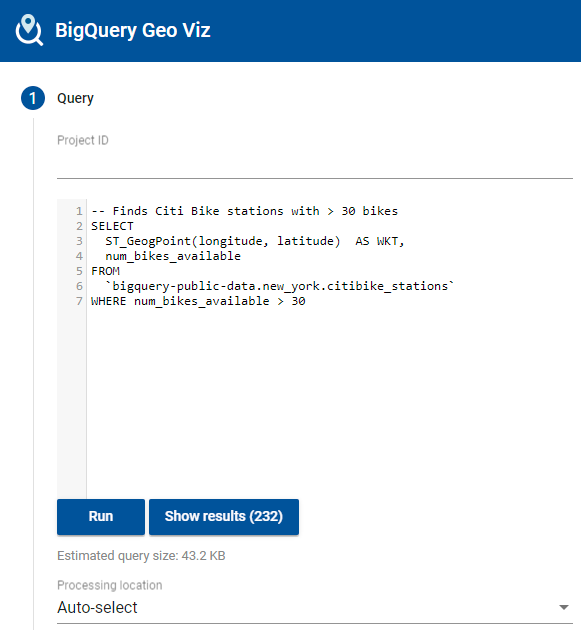
Task: Open the Query step header
Action: [75, 98]
